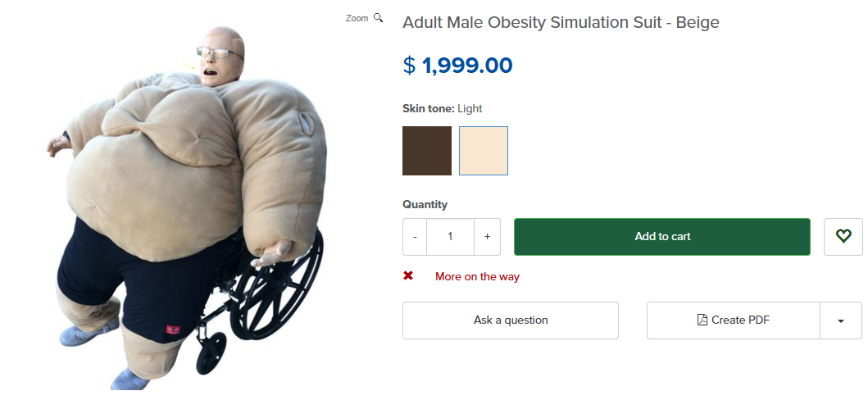This screenshot has height=400, width=868.
Task: Open the obesity suit product image
Action: [187, 207]
